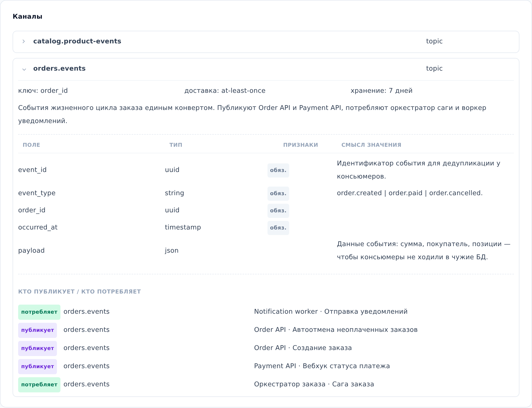Click 'потребляет' badge for Оркестратор заказа

[39, 385]
